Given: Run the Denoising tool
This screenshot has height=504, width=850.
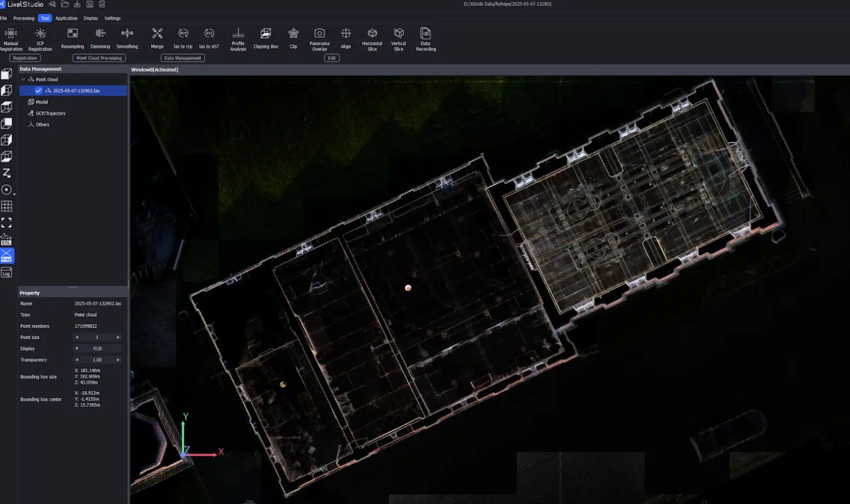Looking at the screenshot, I should click(100, 38).
